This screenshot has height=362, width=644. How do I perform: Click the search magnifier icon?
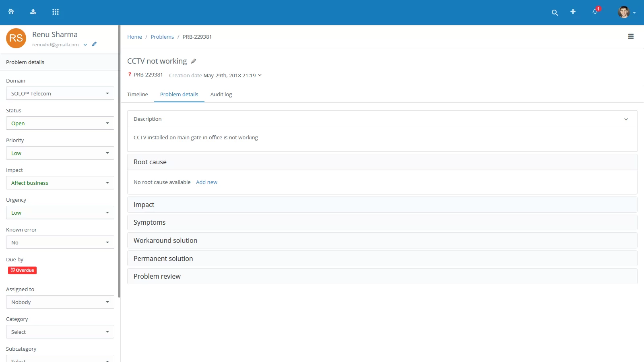pyautogui.click(x=555, y=12)
